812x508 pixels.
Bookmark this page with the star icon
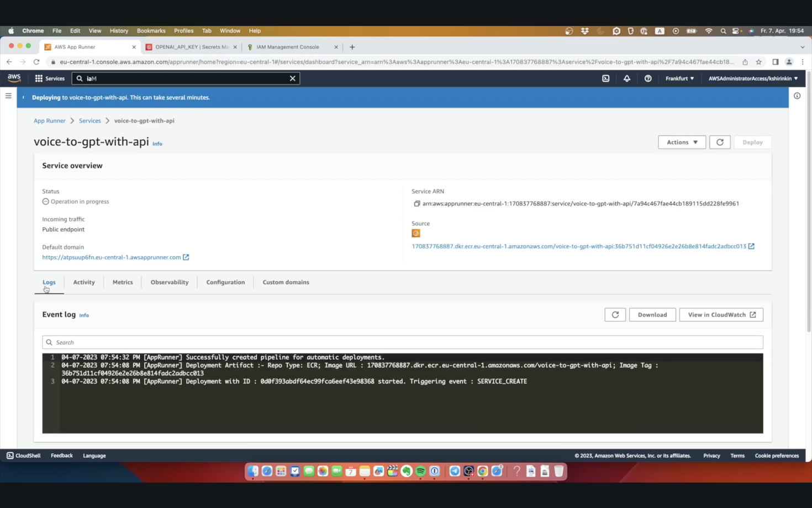tap(758, 62)
